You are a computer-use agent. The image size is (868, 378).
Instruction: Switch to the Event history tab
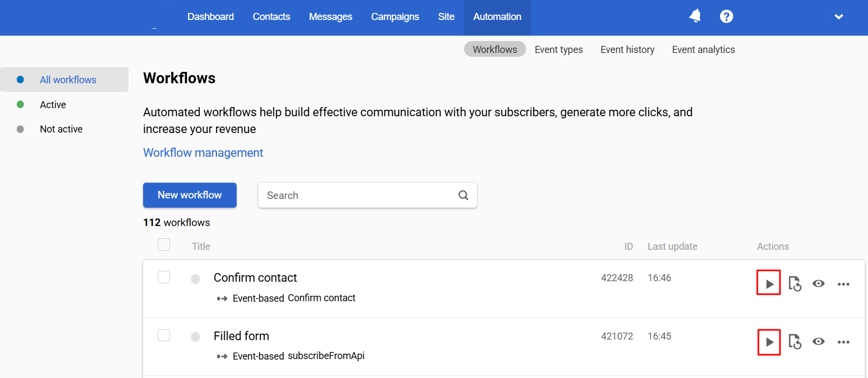pos(628,50)
